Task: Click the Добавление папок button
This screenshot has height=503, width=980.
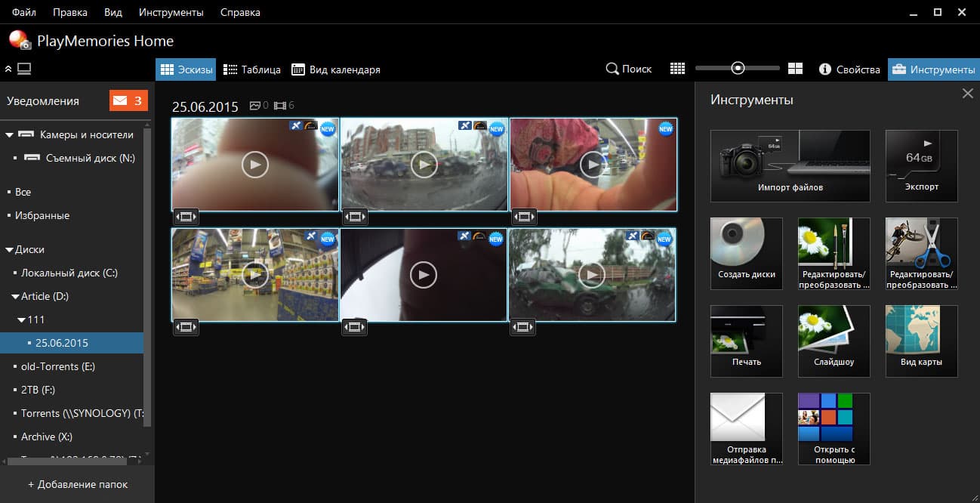Action: 78,484
